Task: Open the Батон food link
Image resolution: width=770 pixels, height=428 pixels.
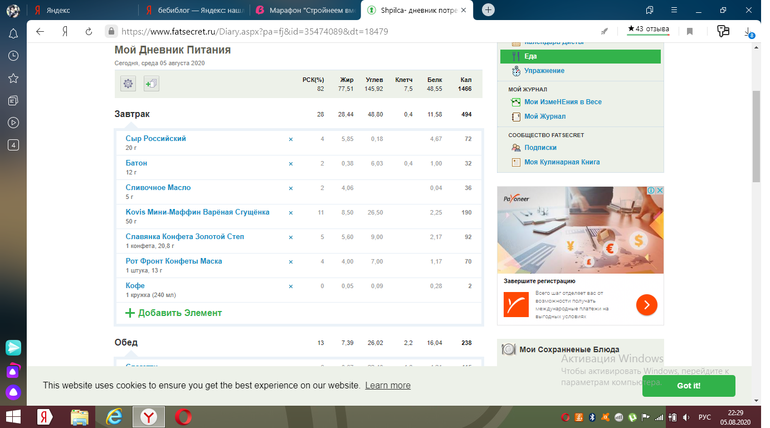Action: (x=136, y=163)
